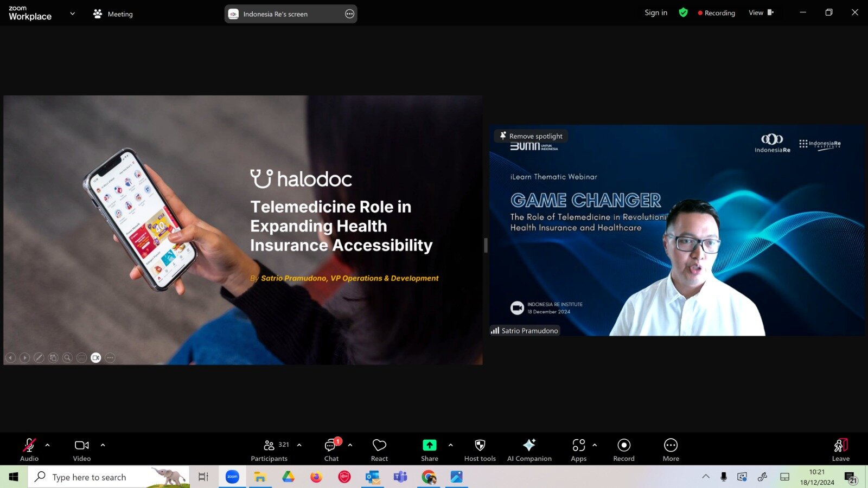Switch to the Meeting tab
The image size is (868, 488).
[113, 14]
